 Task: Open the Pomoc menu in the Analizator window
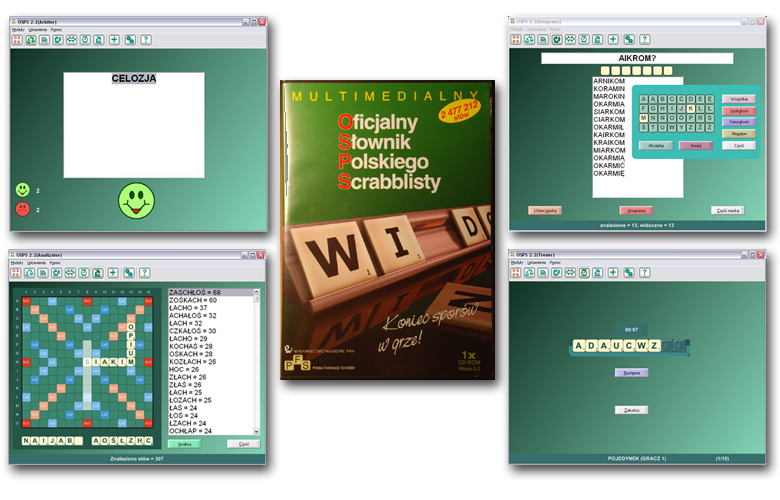pos(55,263)
